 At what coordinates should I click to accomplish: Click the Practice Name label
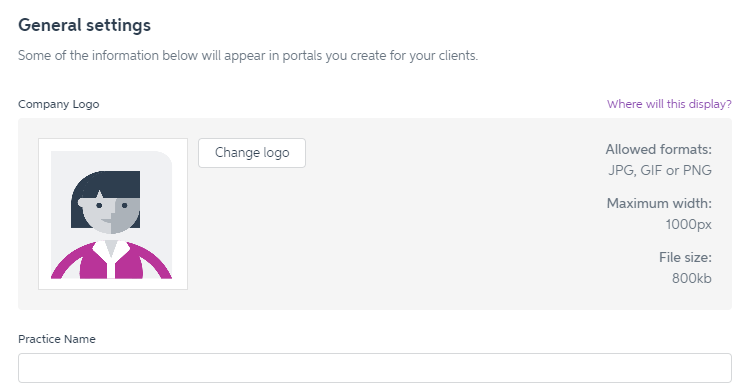coord(57,339)
